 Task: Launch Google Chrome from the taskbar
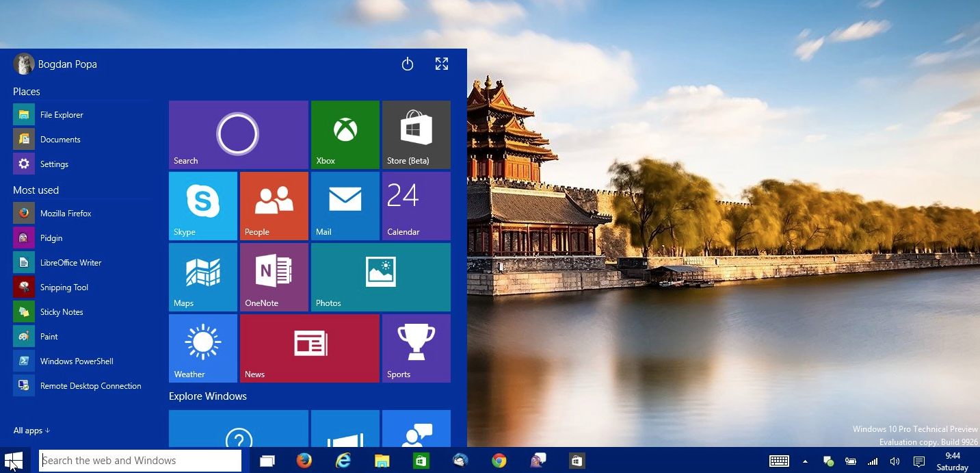pos(499,461)
